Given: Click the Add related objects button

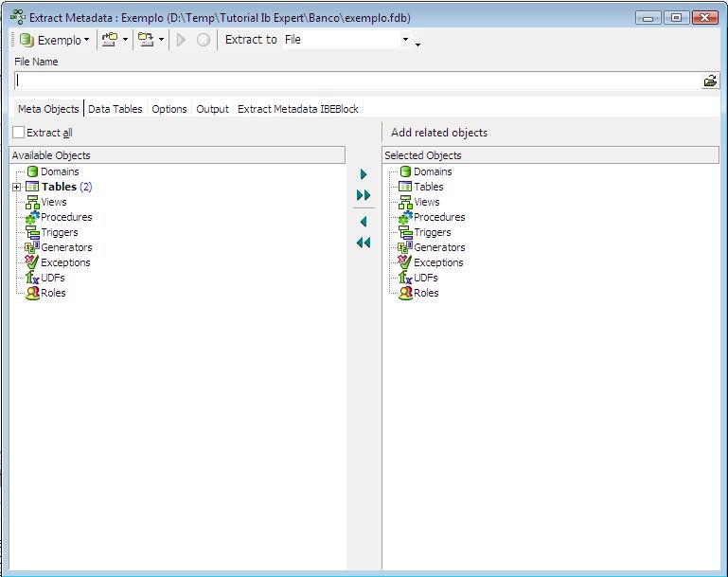Looking at the screenshot, I should pyautogui.click(x=439, y=133).
